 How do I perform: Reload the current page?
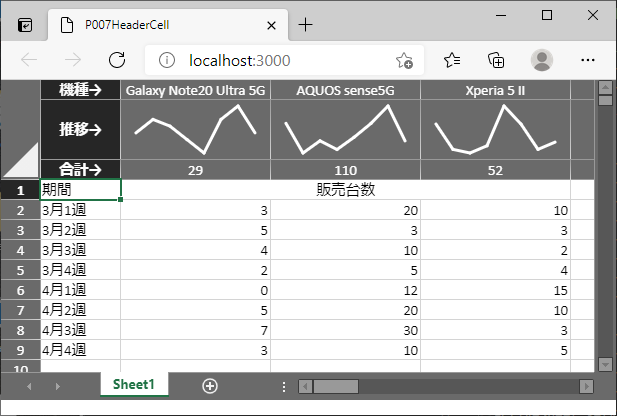pos(117,60)
